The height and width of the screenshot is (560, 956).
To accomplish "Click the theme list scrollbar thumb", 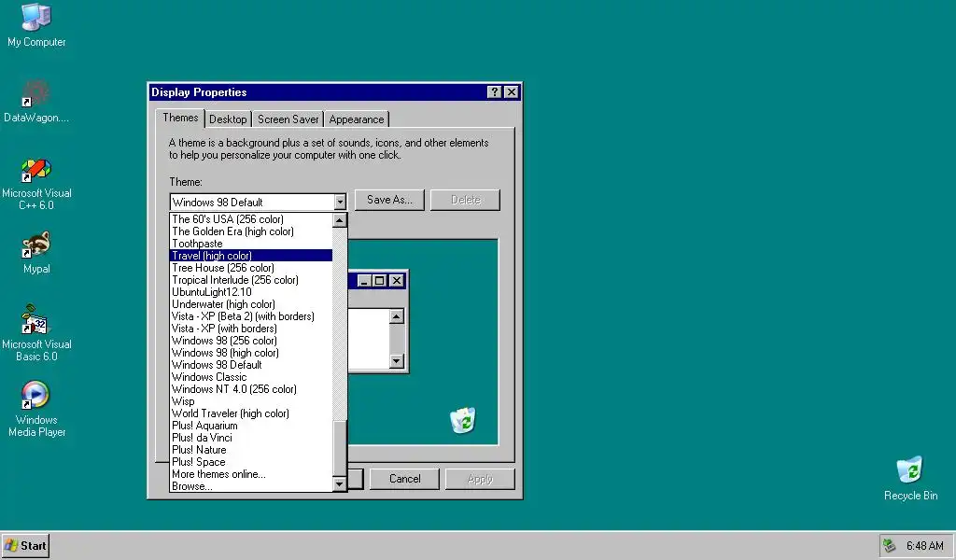I will [x=340, y=448].
